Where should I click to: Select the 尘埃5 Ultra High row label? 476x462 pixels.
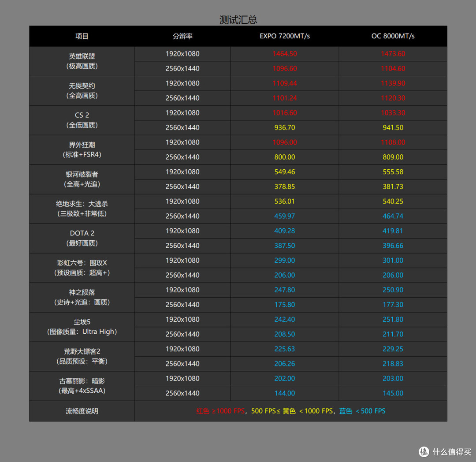[x=82, y=327]
